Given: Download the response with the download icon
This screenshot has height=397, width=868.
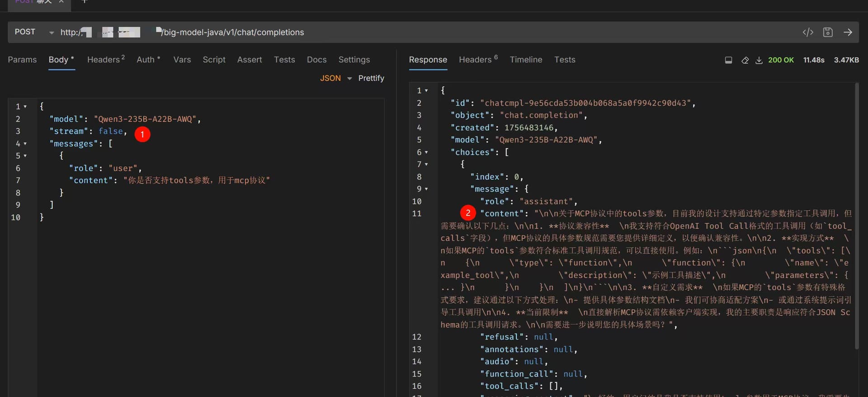Looking at the screenshot, I should pyautogui.click(x=759, y=60).
